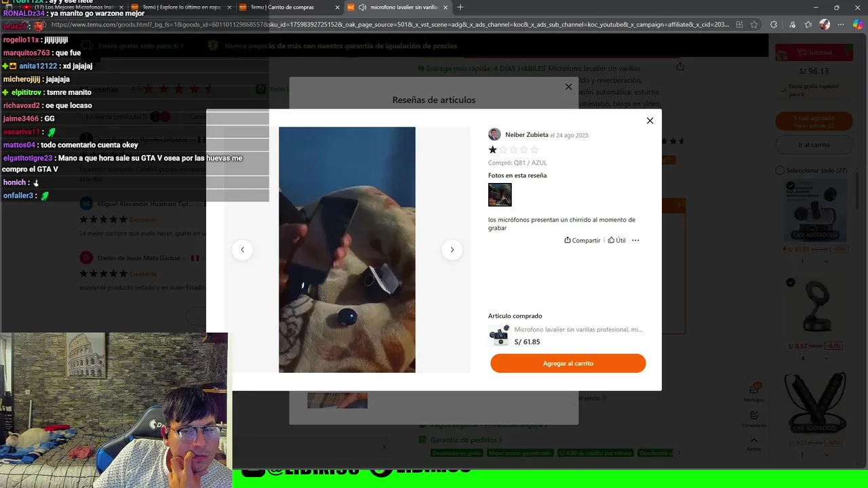The width and height of the screenshot is (868, 488).
Task: Close the microfono lavalier browser tab
Action: pyautogui.click(x=446, y=7)
